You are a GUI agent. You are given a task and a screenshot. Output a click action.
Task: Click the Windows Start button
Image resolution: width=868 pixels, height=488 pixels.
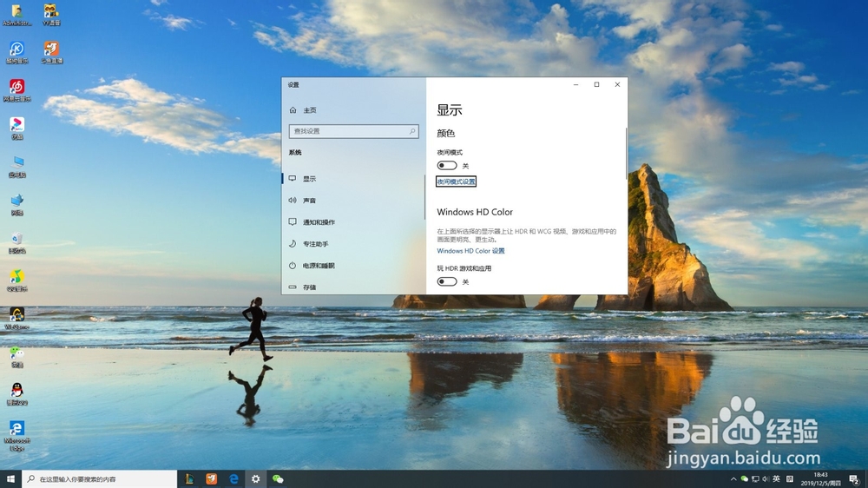click(10, 479)
